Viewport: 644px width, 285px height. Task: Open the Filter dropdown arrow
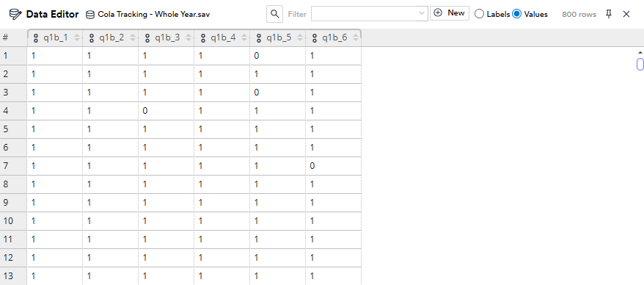point(422,13)
